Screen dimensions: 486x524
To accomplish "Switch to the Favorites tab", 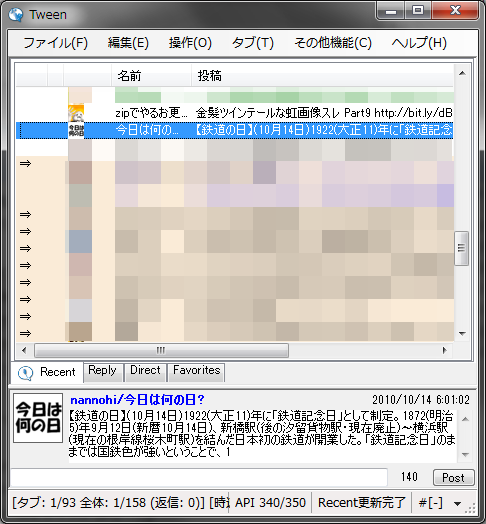I will (x=197, y=372).
